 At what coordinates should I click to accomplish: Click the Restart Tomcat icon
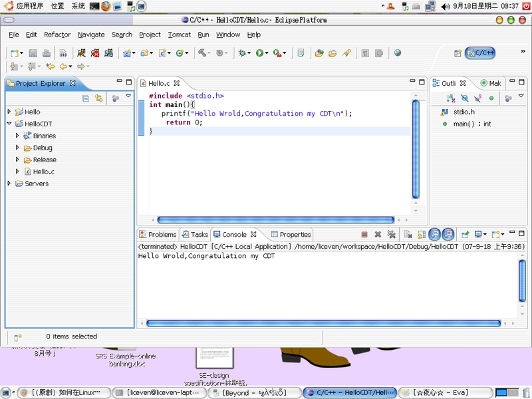point(108,53)
